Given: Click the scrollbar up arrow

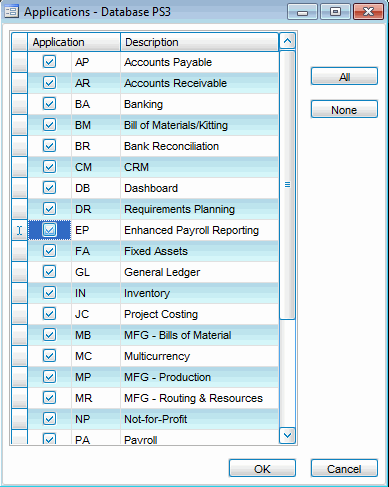Looking at the screenshot, I should (x=287, y=41).
